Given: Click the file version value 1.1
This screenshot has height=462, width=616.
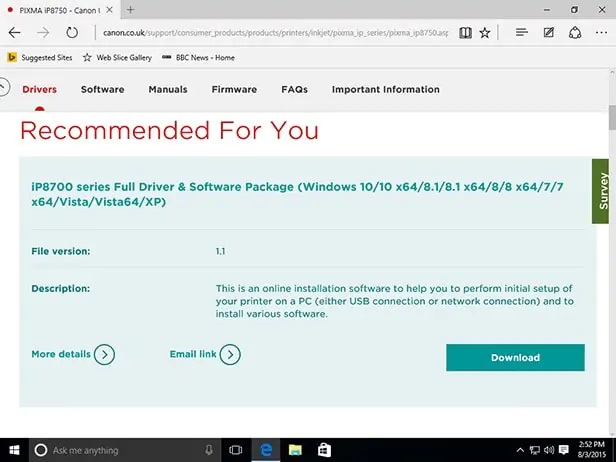Looking at the screenshot, I should pos(220,251).
